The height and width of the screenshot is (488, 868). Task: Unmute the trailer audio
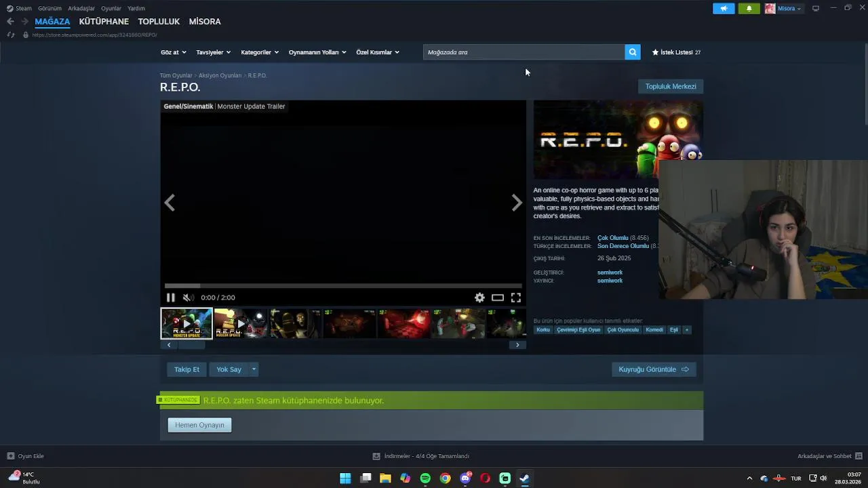pyautogui.click(x=188, y=298)
